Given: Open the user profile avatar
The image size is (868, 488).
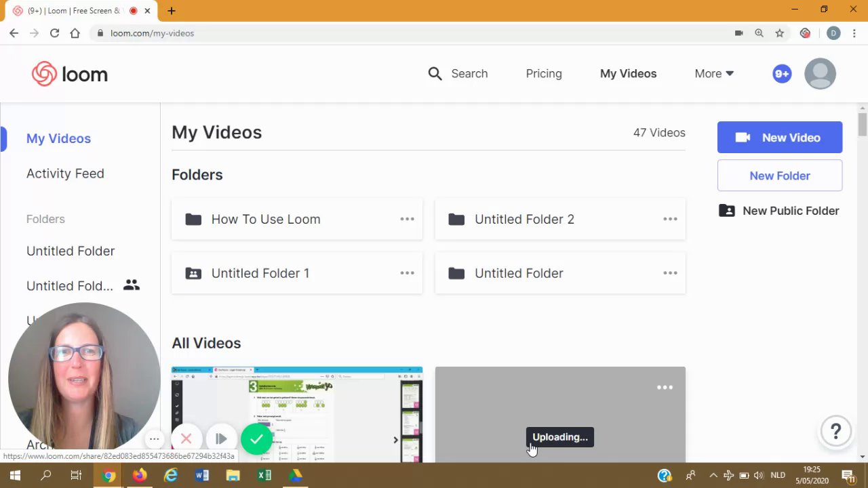Looking at the screenshot, I should [820, 74].
